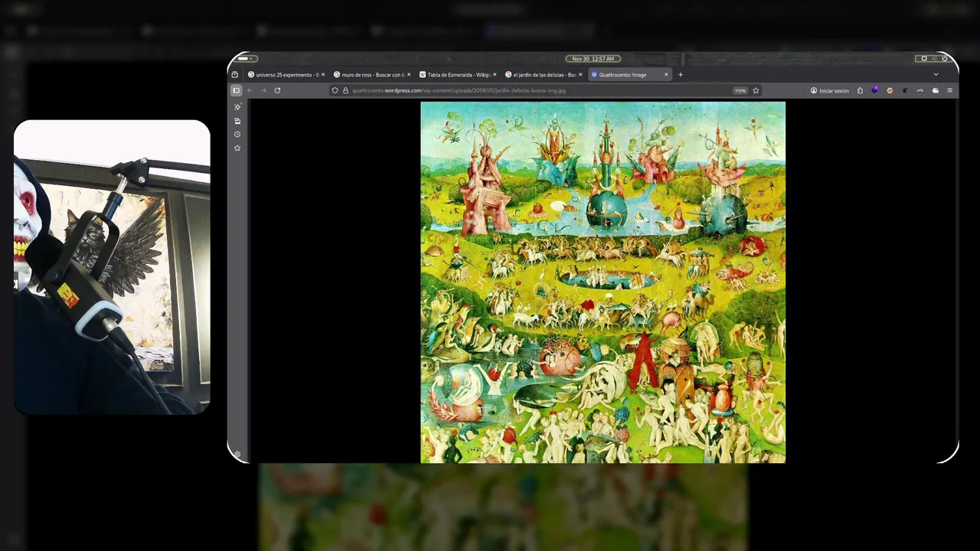Close the 'muro de ross' tab
The height and width of the screenshot is (551, 980).
click(x=409, y=74)
